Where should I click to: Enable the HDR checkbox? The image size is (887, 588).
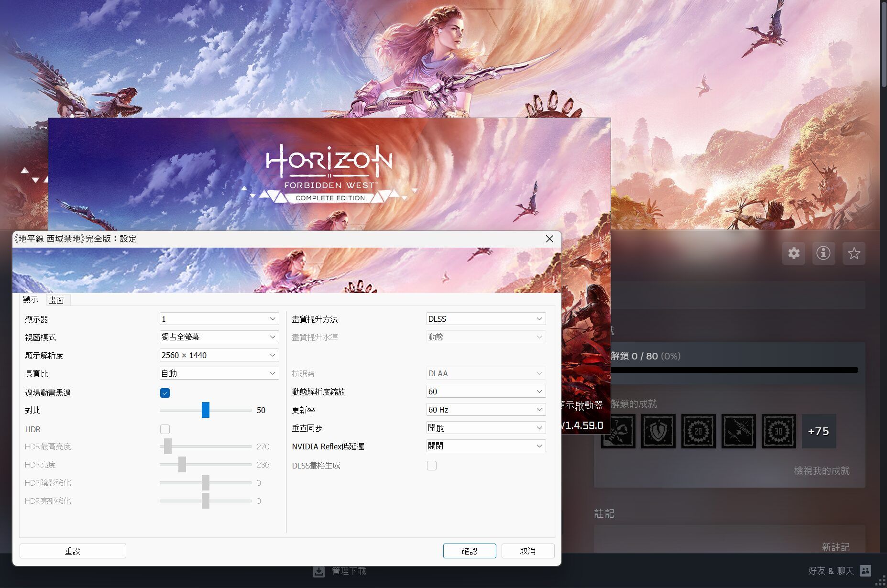[x=165, y=429]
